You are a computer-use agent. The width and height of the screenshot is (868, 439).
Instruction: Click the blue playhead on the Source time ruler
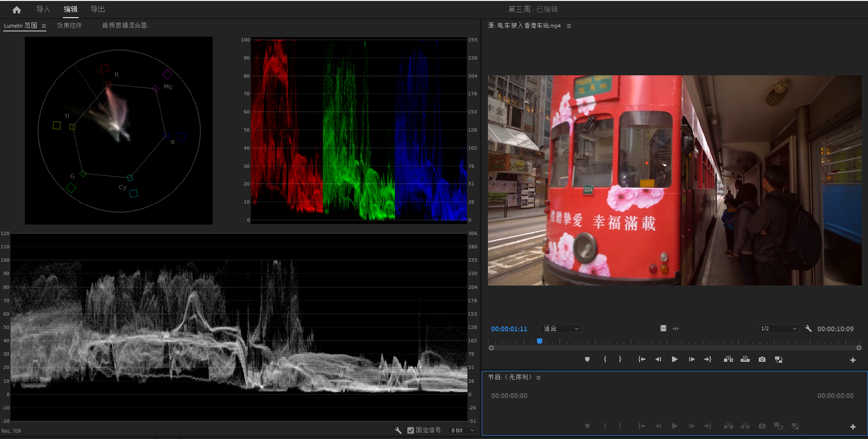539,341
